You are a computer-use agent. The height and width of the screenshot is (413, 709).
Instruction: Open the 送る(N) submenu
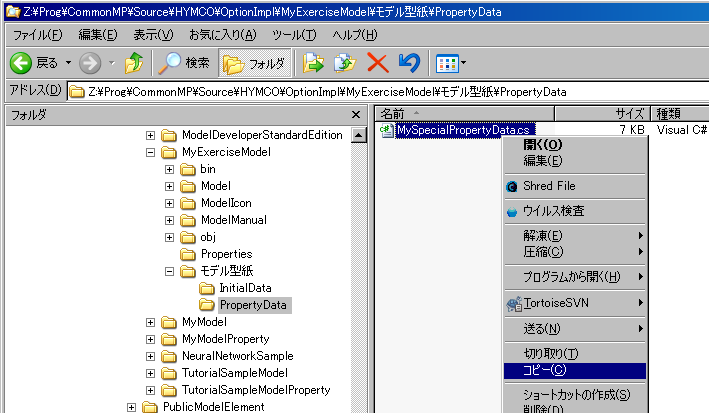(x=575, y=329)
